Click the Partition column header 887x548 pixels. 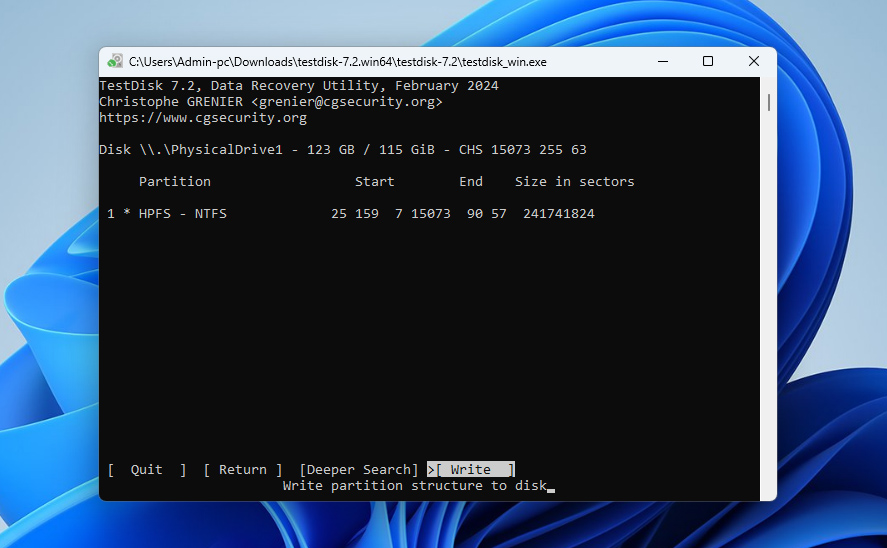tap(175, 182)
